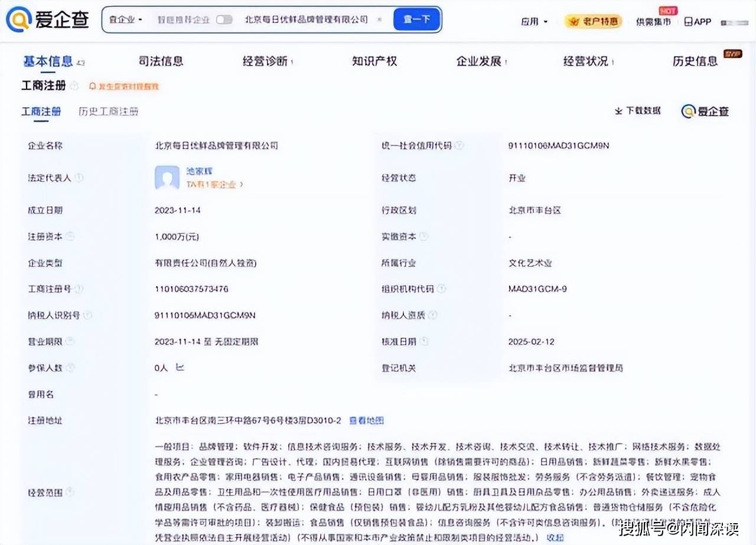The width and height of the screenshot is (756, 545).
Task: Switch to the 司法信息 tab
Action: (161, 61)
